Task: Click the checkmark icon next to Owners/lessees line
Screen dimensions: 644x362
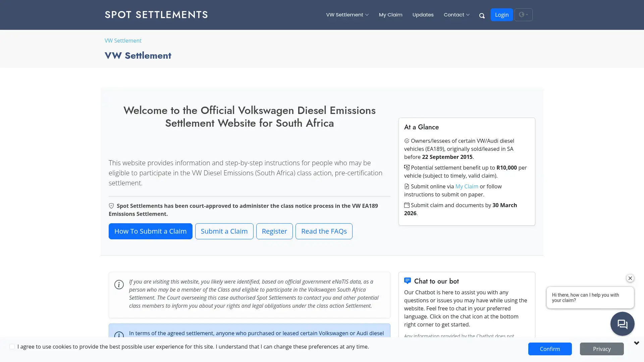Action: (407, 141)
